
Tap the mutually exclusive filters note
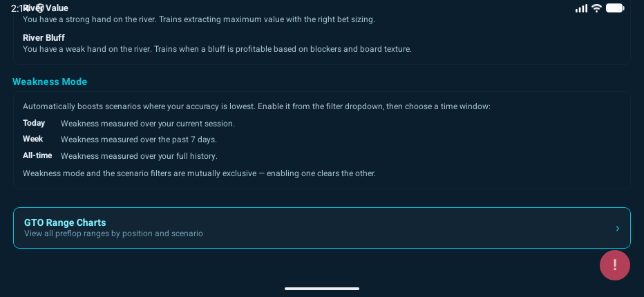click(x=199, y=173)
